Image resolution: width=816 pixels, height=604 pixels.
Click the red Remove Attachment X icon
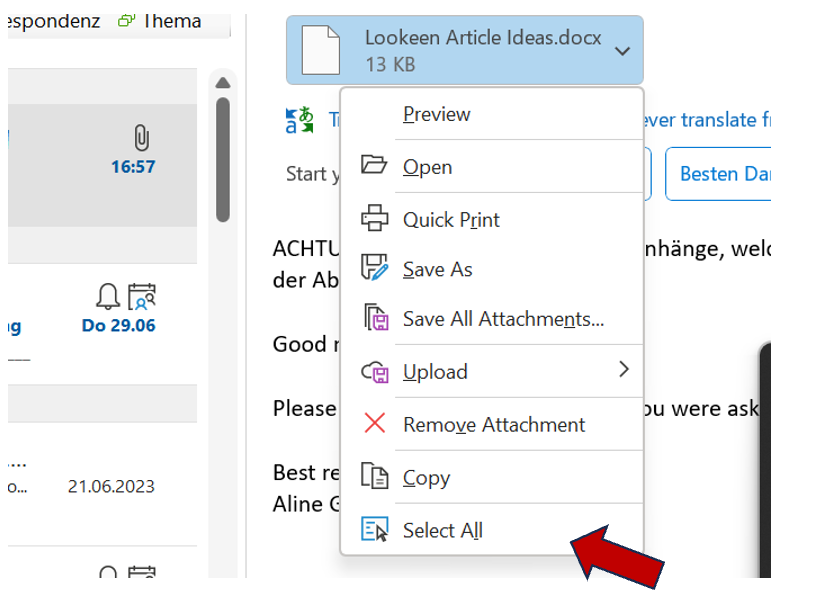374,424
